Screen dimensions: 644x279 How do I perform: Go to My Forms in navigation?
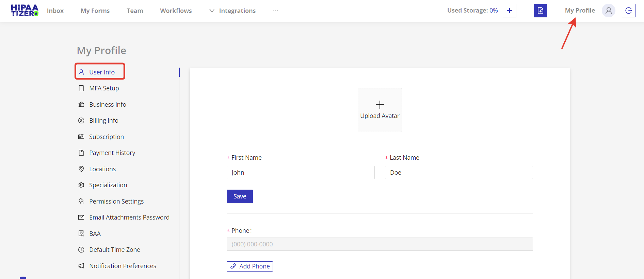95,11
